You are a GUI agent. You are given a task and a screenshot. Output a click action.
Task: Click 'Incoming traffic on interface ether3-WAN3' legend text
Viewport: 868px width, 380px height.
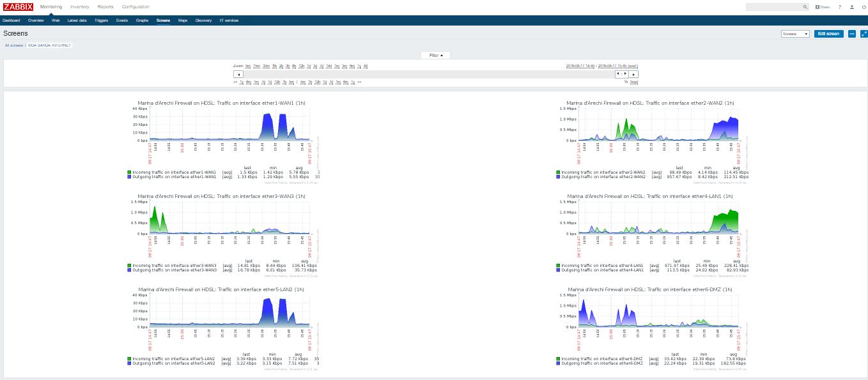(174, 266)
